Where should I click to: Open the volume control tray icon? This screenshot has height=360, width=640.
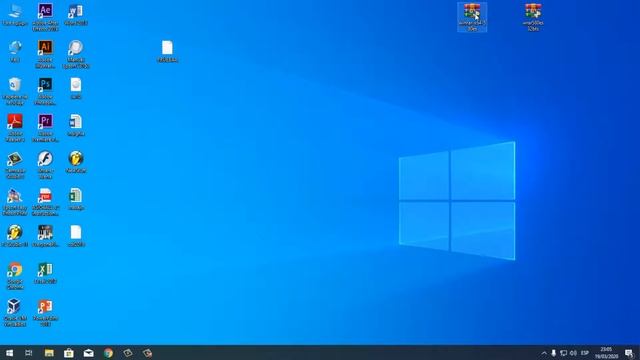(573, 353)
